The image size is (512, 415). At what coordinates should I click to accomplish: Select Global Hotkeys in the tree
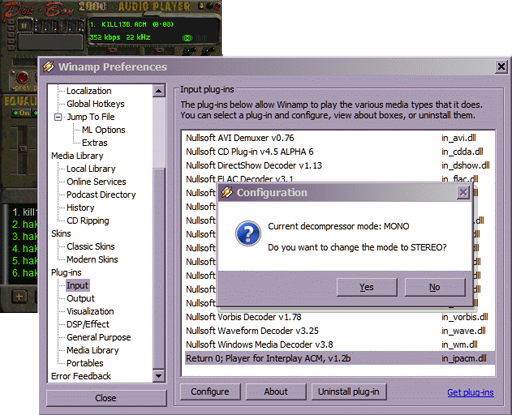[95, 104]
